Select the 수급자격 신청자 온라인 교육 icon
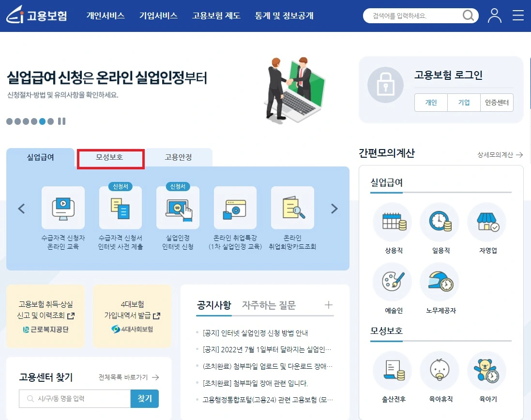 (63, 208)
